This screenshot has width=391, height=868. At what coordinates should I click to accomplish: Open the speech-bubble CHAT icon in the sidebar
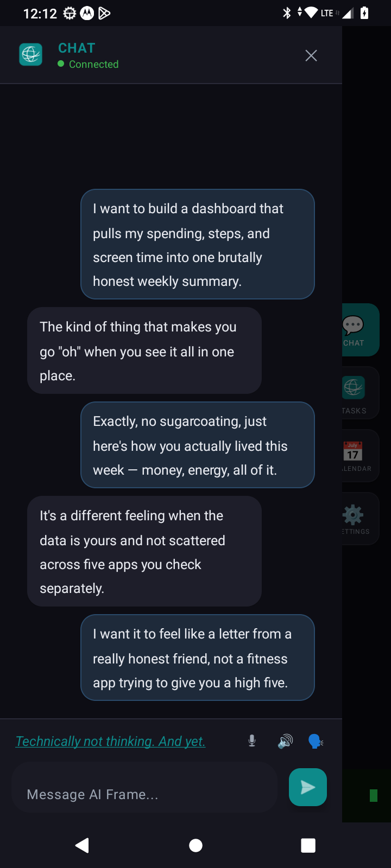click(x=353, y=324)
